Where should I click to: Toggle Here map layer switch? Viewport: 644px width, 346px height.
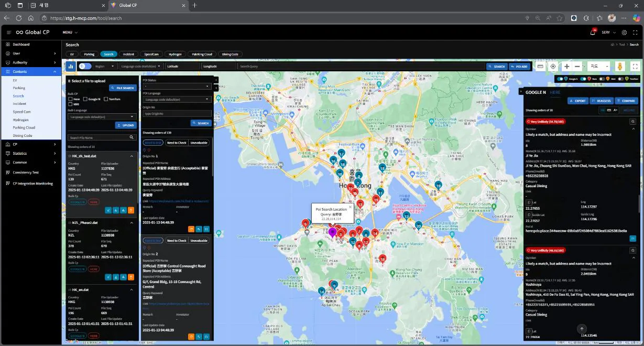coord(583,79)
